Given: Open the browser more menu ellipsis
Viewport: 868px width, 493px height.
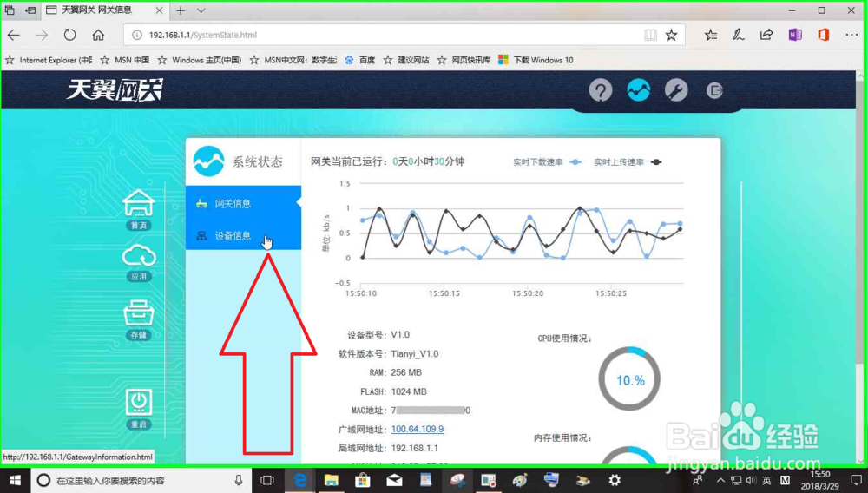Looking at the screenshot, I should click(852, 35).
